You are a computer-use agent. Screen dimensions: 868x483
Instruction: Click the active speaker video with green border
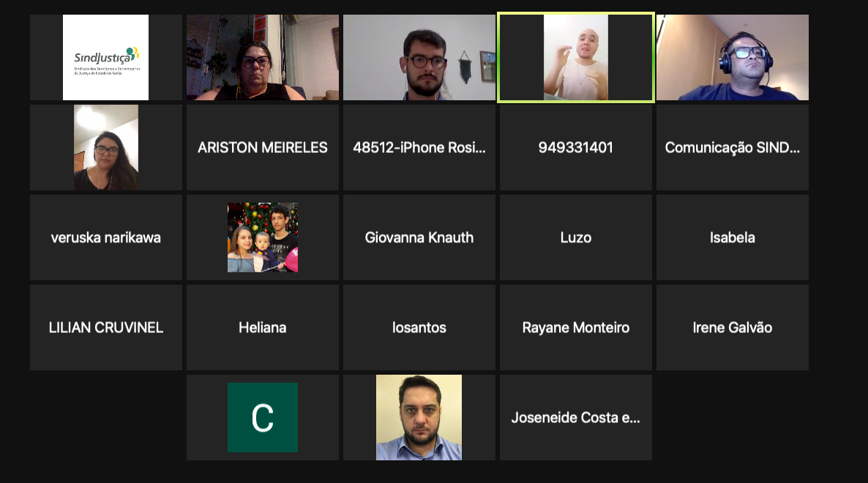click(576, 58)
